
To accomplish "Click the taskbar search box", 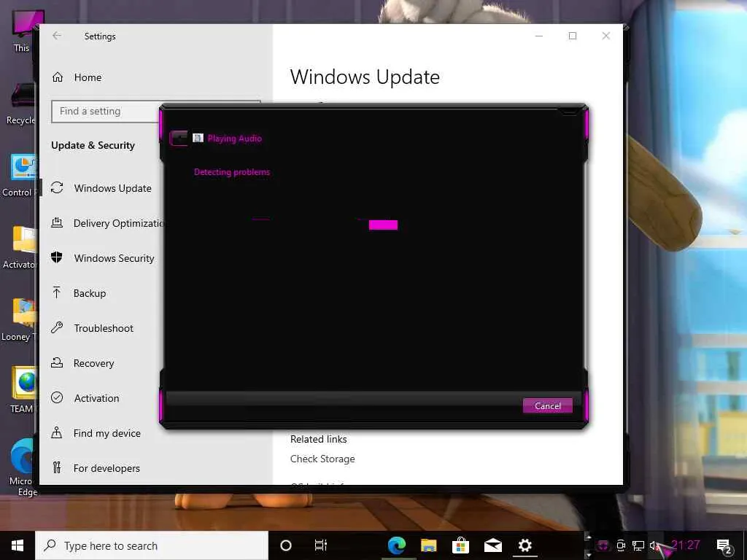I will 152,545.
